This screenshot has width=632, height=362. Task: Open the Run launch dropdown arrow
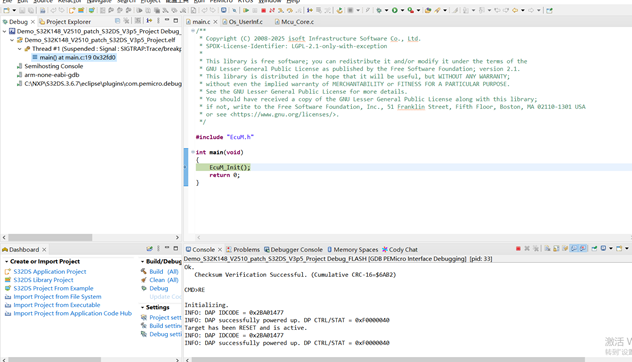[x=402, y=10]
